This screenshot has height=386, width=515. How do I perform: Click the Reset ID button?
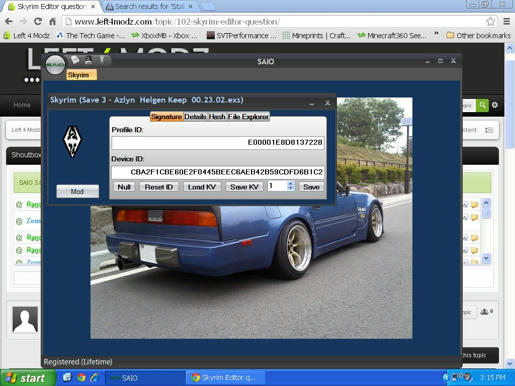[159, 187]
